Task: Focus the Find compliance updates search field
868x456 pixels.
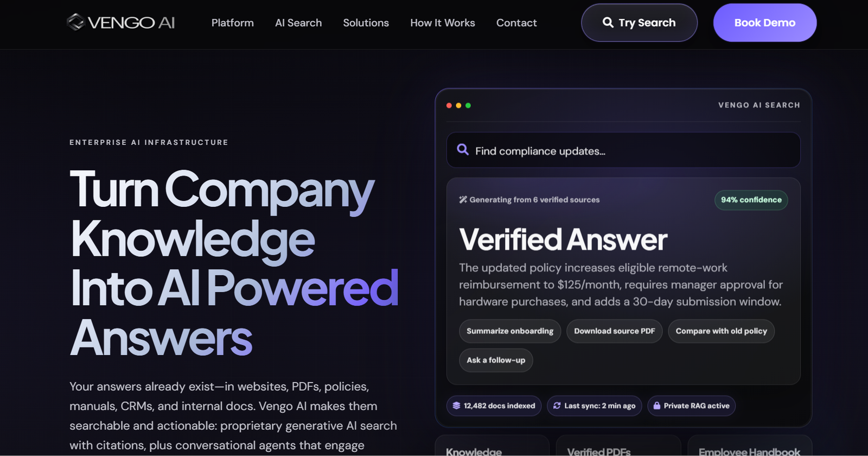Action: (623, 150)
